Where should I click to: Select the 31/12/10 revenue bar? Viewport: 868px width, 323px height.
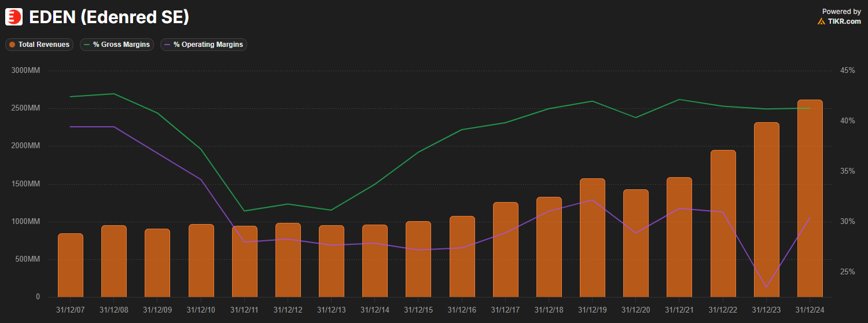[x=201, y=260]
